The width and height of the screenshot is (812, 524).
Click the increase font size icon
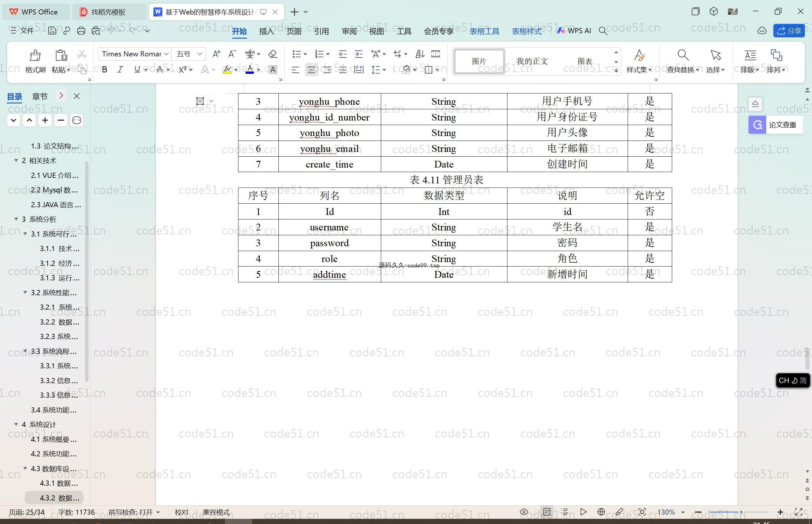coord(216,54)
